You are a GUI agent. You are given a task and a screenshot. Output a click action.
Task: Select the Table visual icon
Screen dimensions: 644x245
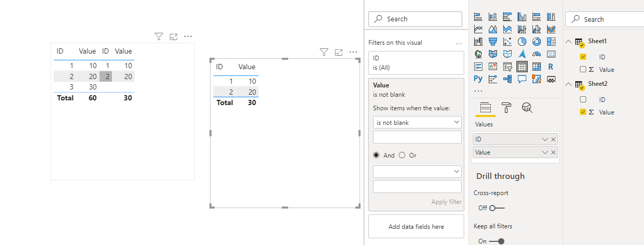pyautogui.click(x=522, y=67)
